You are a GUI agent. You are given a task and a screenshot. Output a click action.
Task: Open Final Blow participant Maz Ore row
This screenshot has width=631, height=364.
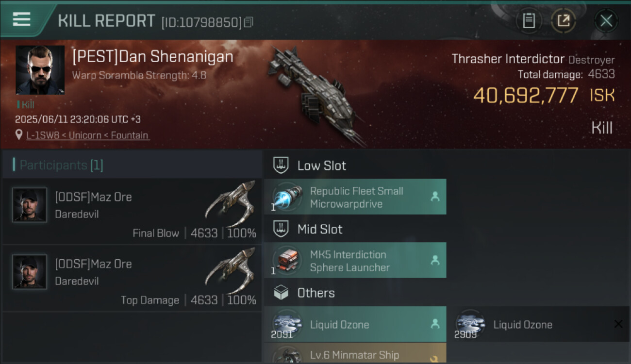[x=132, y=211]
